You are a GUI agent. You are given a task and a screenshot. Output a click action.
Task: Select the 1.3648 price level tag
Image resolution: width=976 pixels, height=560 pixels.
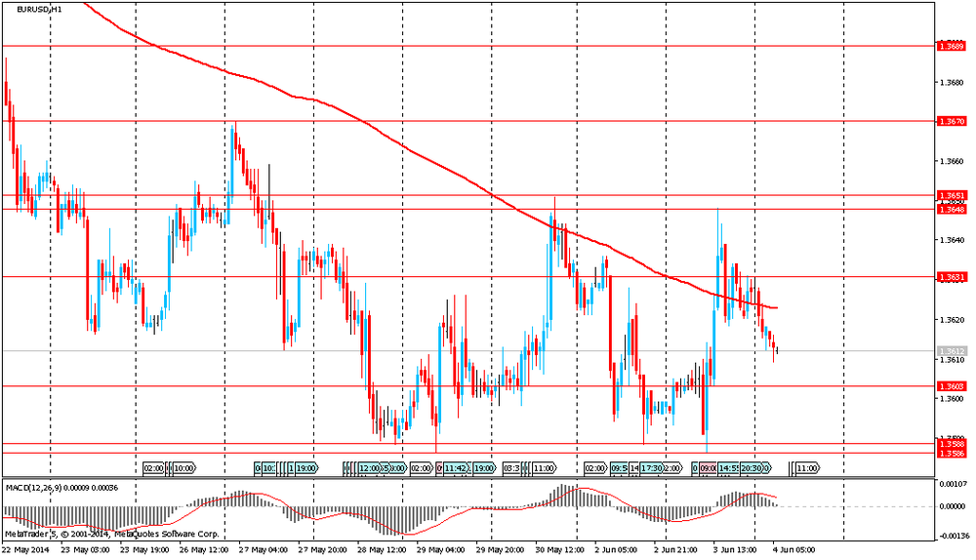pos(951,209)
